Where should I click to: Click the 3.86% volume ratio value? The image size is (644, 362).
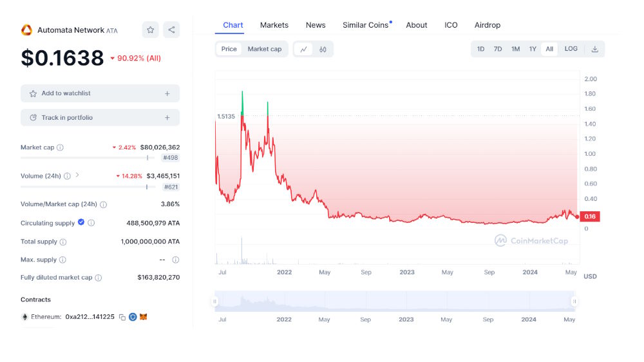point(170,204)
